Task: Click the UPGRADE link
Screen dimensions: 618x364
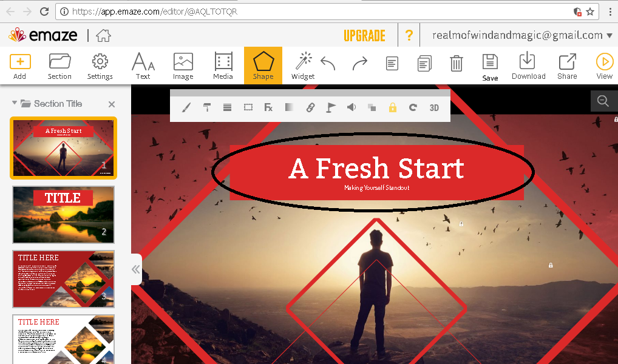Action: (365, 35)
